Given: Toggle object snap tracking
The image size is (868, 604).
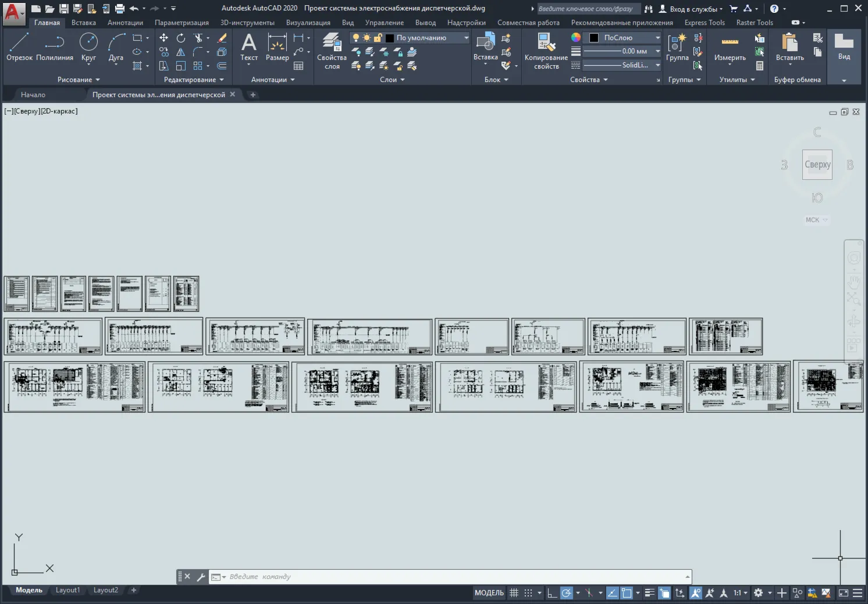Looking at the screenshot, I should [x=612, y=593].
